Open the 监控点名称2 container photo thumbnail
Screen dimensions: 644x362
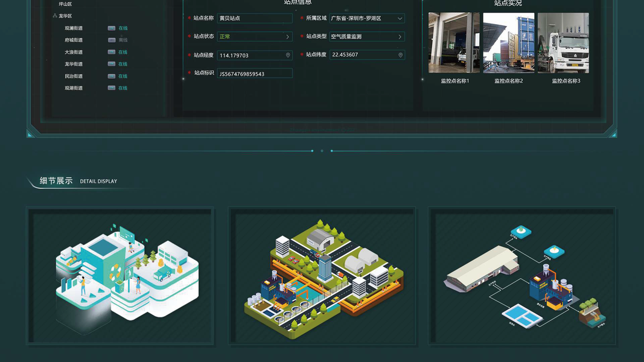508,43
